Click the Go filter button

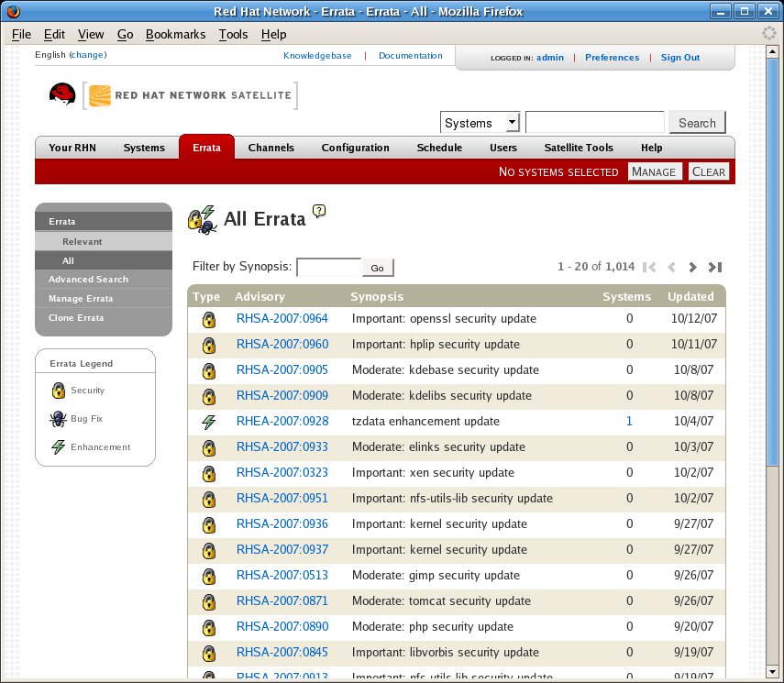click(378, 268)
